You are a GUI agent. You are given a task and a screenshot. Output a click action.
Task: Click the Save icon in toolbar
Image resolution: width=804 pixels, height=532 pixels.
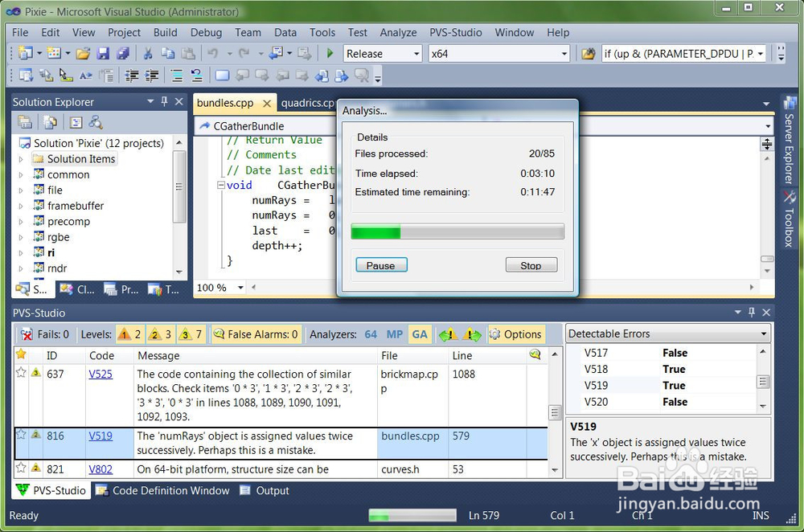click(x=103, y=53)
